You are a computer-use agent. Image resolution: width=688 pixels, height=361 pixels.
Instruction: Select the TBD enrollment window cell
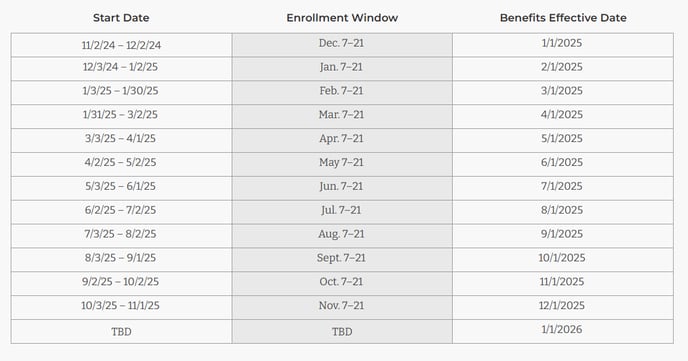click(x=342, y=332)
